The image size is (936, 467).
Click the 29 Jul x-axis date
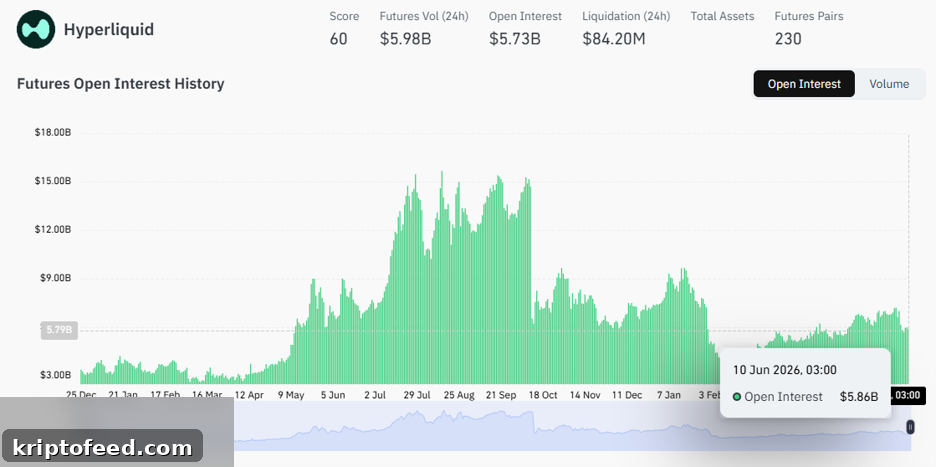coord(417,395)
